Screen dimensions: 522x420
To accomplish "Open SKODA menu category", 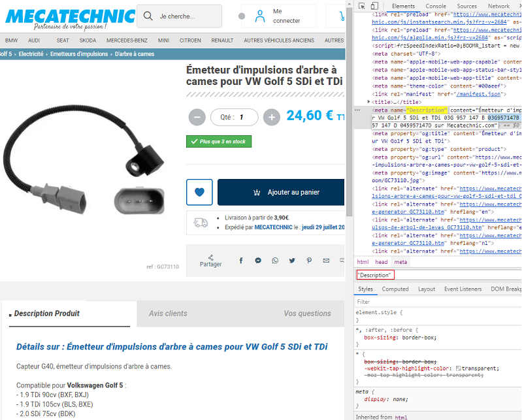I will (88, 40).
